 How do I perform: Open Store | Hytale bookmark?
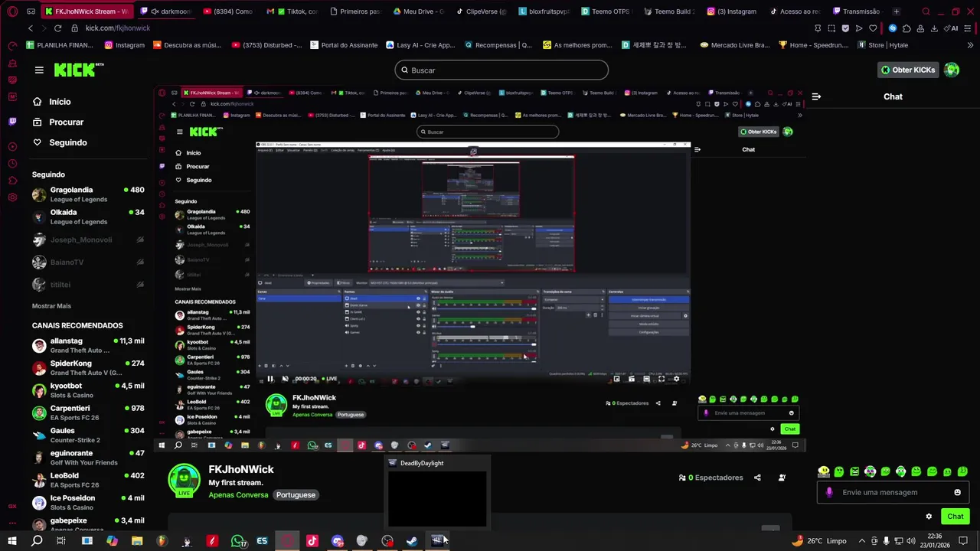pyautogui.click(x=883, y=45)
